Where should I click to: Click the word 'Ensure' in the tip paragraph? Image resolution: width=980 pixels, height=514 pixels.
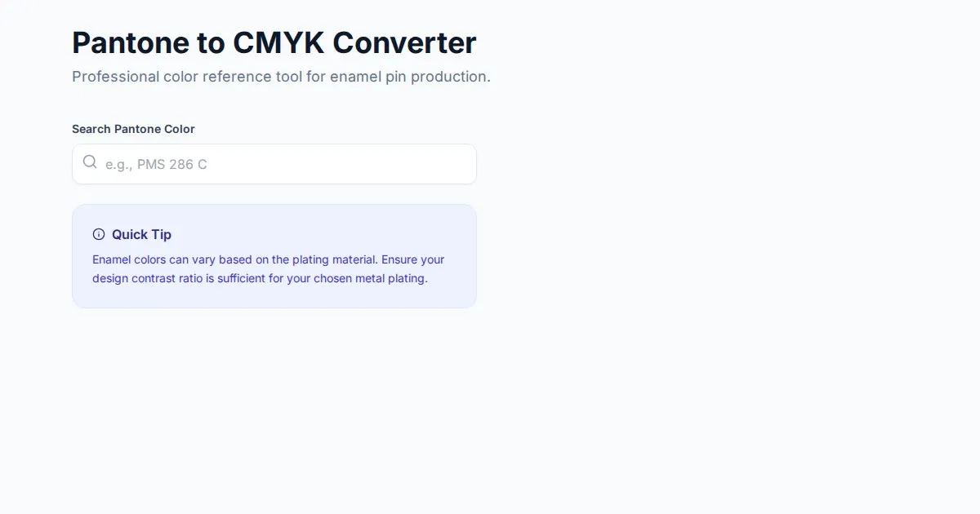(x=399, y=259)
